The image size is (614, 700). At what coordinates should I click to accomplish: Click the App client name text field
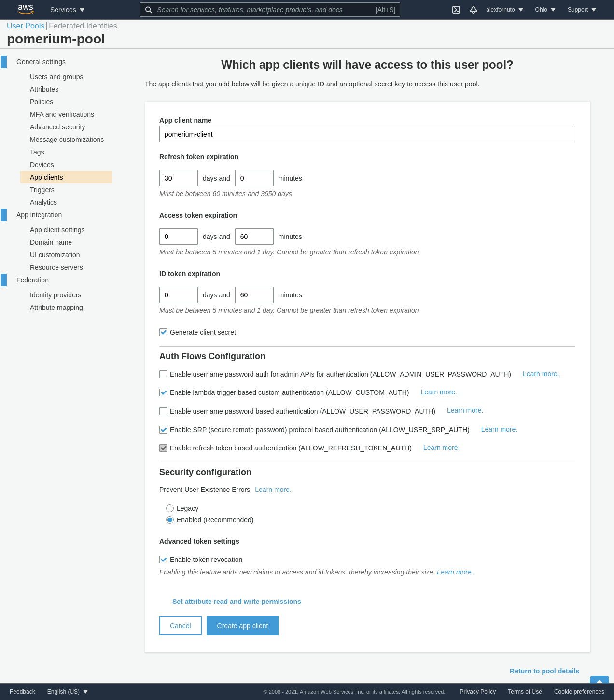367,134
